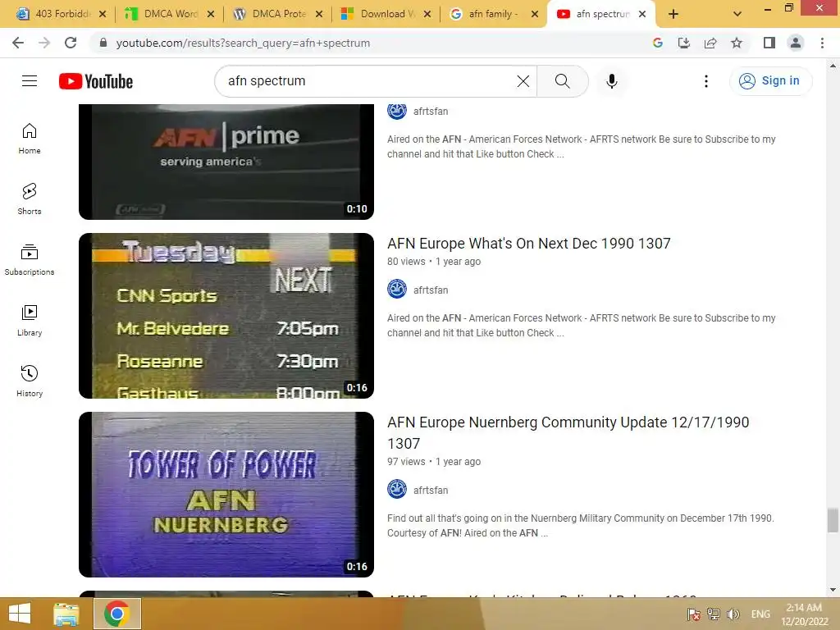Screen dimensions: 840x630
Task: Click description starting "Find out all that's going on"
Action: (x=581, y=526)
